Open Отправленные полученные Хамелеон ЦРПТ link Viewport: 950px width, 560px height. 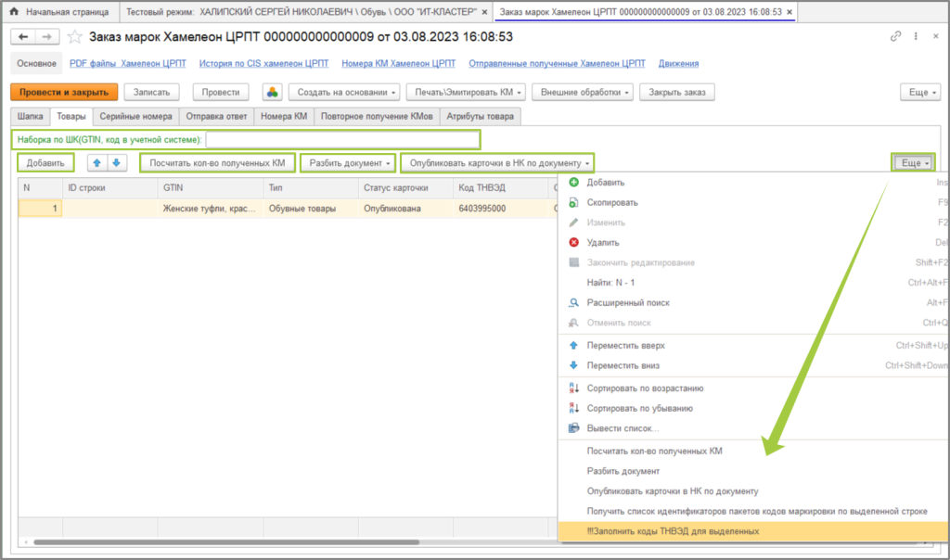[557, 63]
